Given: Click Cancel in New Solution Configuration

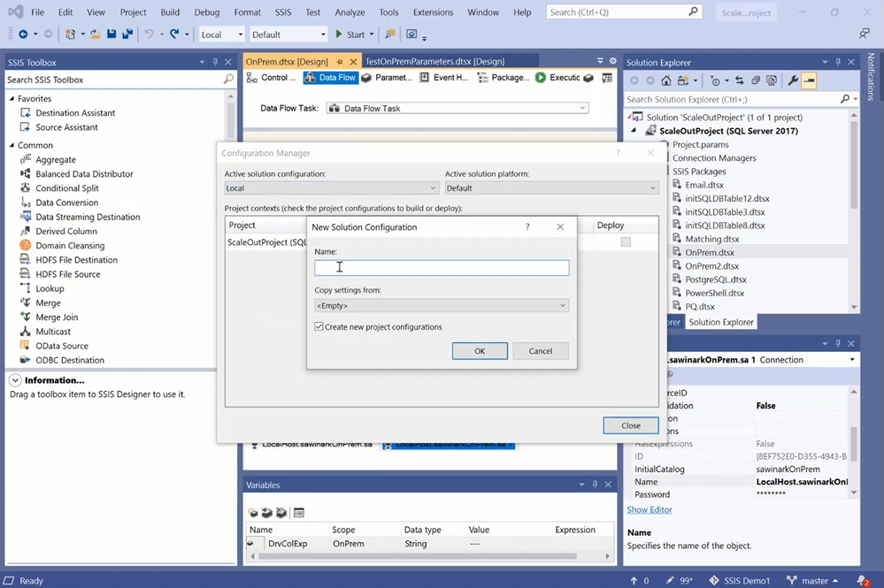Looking at the screenshot, I should pos(541,351).
